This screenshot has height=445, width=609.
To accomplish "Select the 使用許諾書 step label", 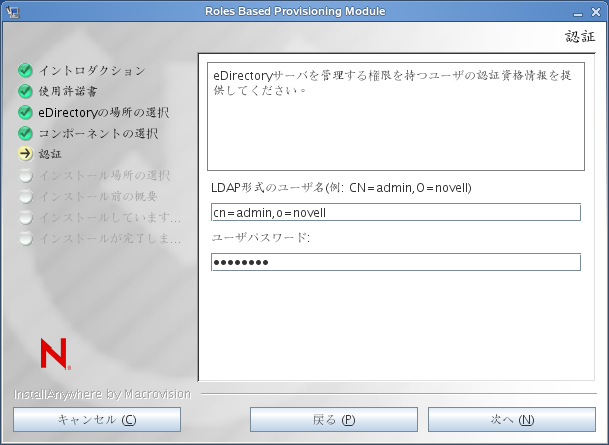I will pos(68,92).
